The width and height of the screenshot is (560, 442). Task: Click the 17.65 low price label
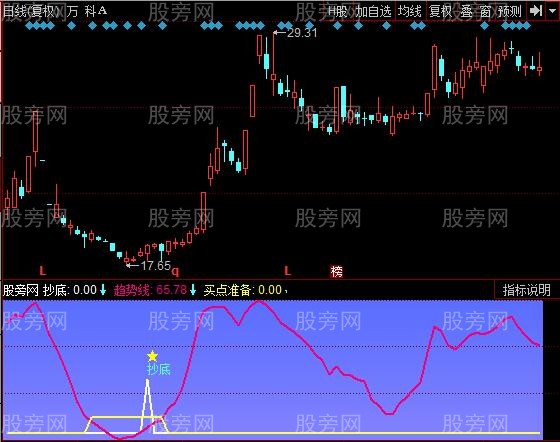(x=156, y=266)
